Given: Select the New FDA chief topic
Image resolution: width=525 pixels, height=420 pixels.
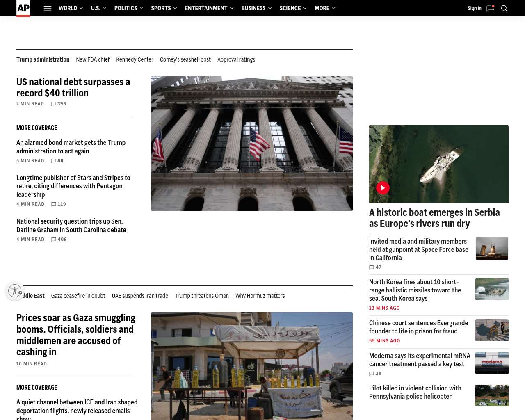Looking at the screenshot, I should (93, 59).
